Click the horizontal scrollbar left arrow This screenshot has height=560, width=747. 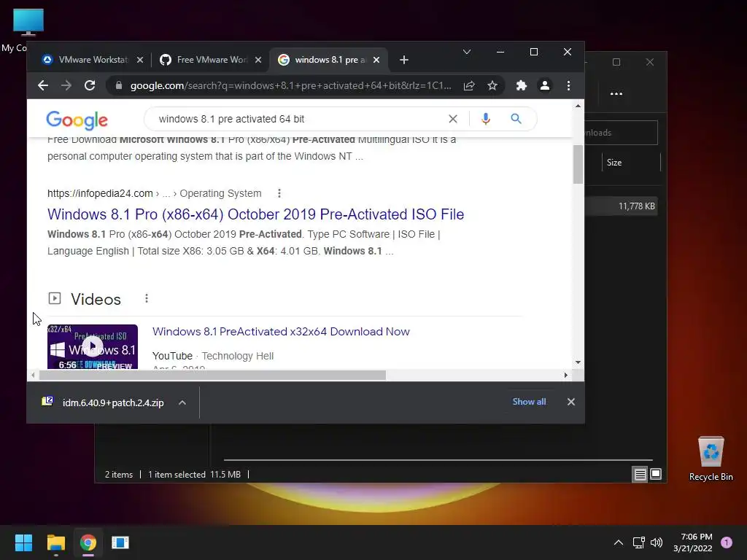coord(33,376)
